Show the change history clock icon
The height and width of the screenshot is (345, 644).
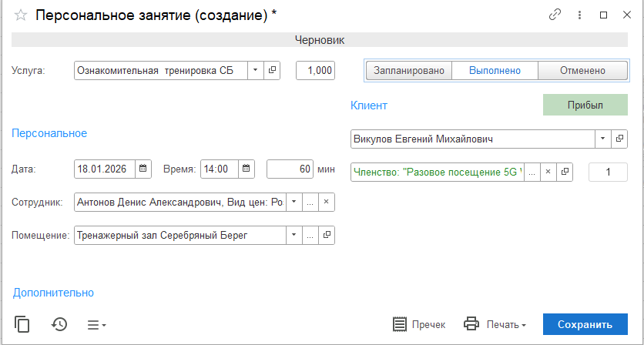click(59, 324)
